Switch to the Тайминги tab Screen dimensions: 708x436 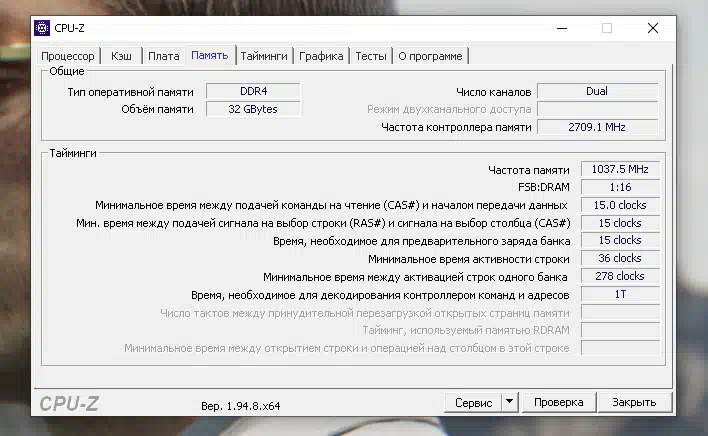click(264, 56)
